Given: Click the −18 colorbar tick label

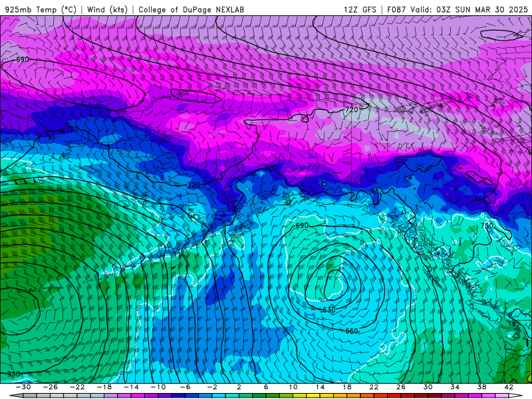Looking at the screenshot, I should point(104,387).
